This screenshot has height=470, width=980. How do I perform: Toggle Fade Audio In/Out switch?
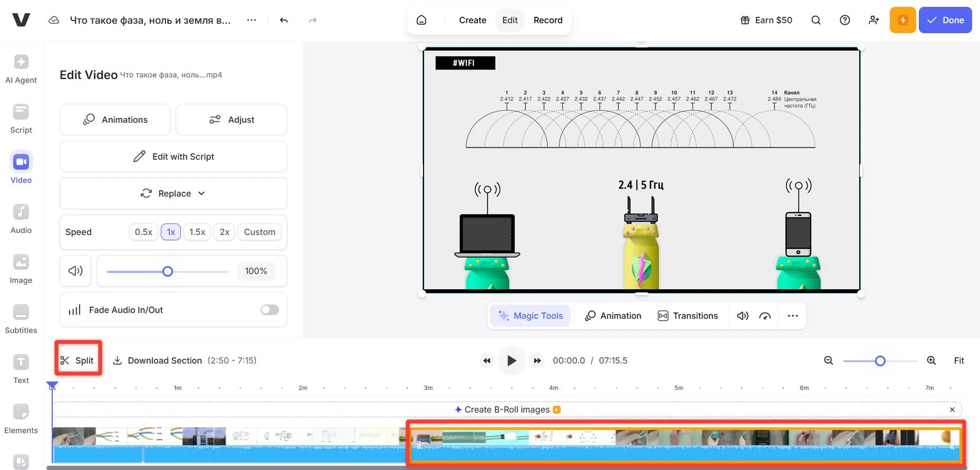pyautogui.click(x=270, y=310)
